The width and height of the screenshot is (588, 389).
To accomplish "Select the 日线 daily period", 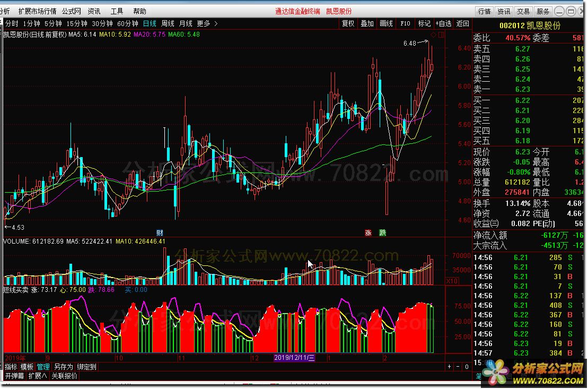I will point(150,24).
